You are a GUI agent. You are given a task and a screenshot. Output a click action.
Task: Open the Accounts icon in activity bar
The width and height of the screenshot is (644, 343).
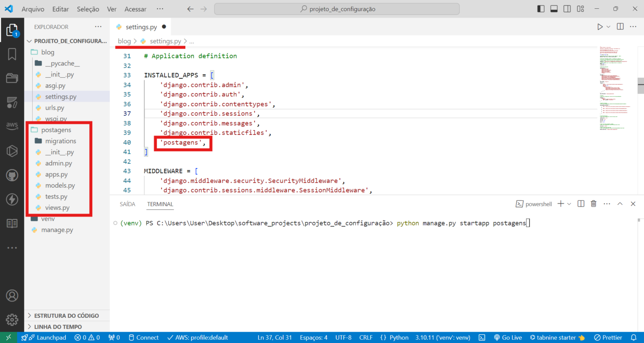click(x=12, y=296)
